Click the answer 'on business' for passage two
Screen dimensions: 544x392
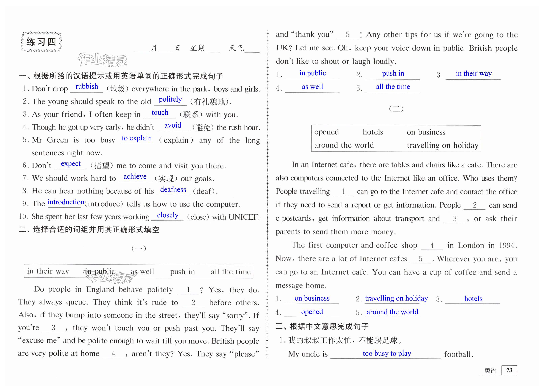click(x=312, y=298)
